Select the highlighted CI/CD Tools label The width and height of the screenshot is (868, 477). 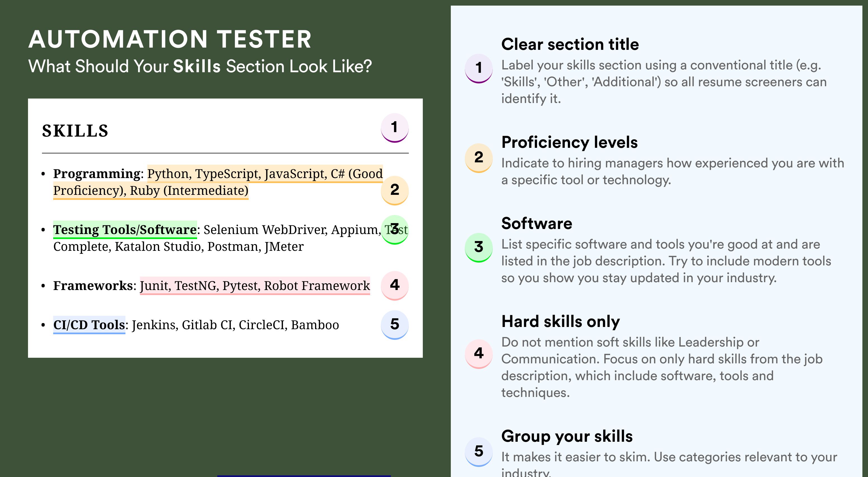pyautogui.click(x=89, y=325)
